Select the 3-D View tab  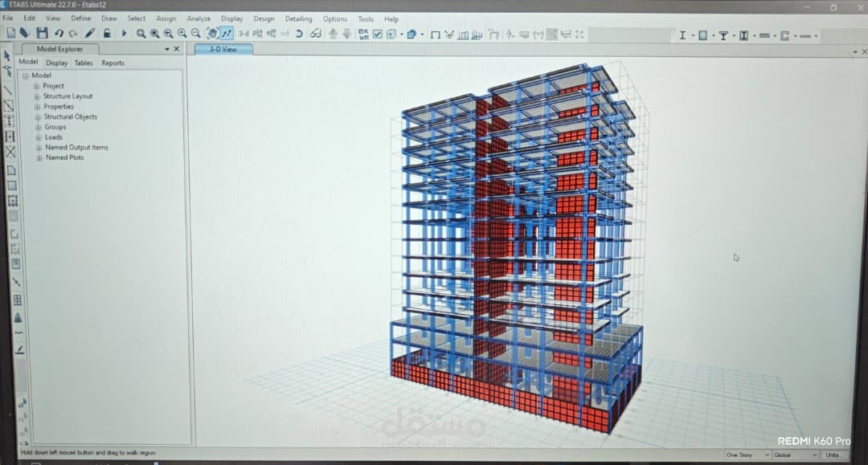[223, 49]
